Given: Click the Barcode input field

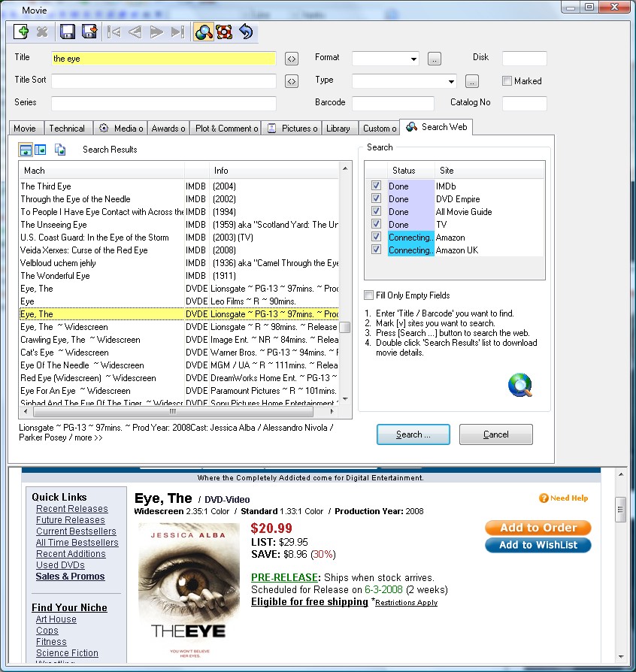Looking at the screenshot, I should coord(393,103).
